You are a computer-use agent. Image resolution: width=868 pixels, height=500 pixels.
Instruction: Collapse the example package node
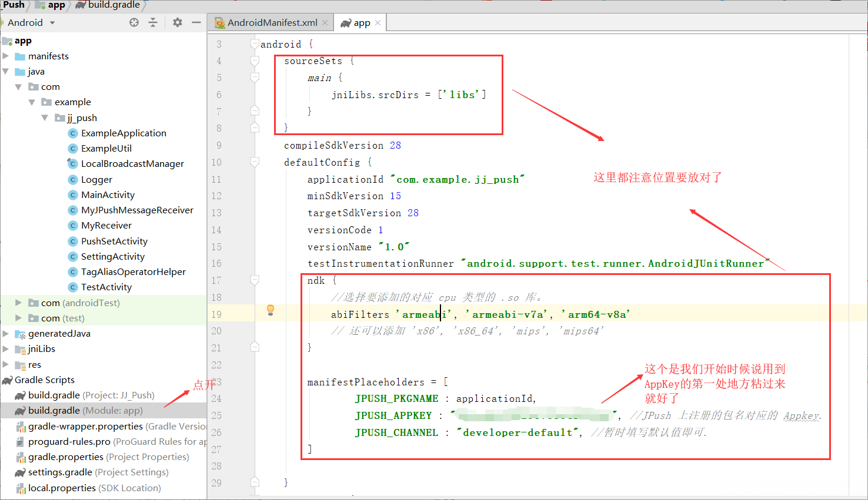(x=32, y=102)
